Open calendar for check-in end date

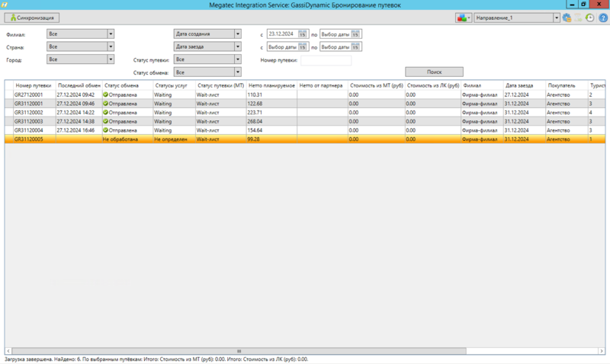356,47
